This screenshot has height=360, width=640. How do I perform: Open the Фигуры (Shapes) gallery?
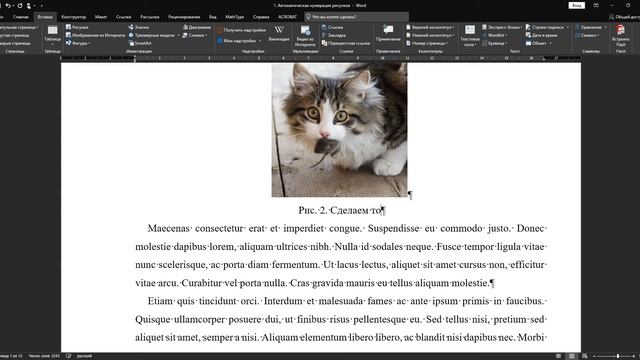(x=78, y=43)
